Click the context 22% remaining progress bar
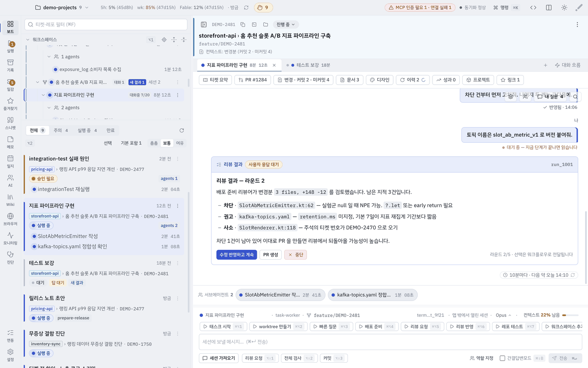This screenshot has height=368, width=588. [x=570, y=315]
